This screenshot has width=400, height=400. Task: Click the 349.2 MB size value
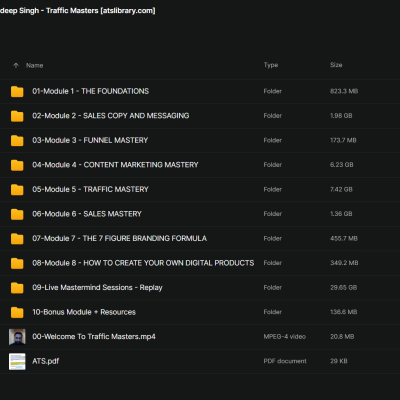coord(344,263)
